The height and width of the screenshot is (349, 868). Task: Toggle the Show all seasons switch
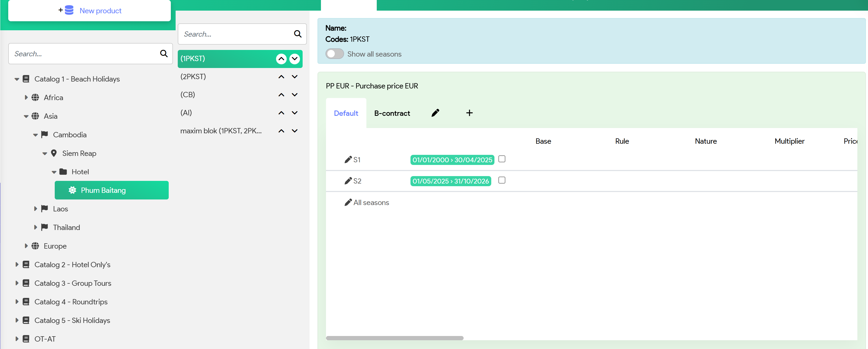point(334,54)
